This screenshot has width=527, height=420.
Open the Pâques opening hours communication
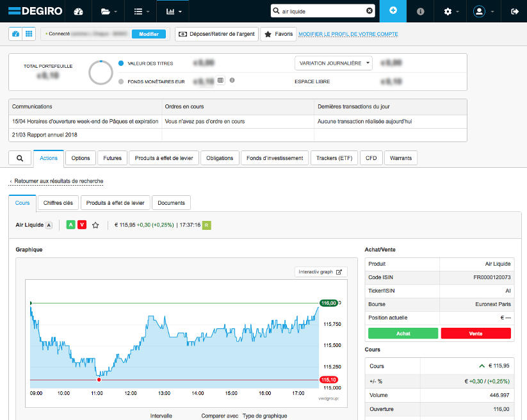click(85, 121)
